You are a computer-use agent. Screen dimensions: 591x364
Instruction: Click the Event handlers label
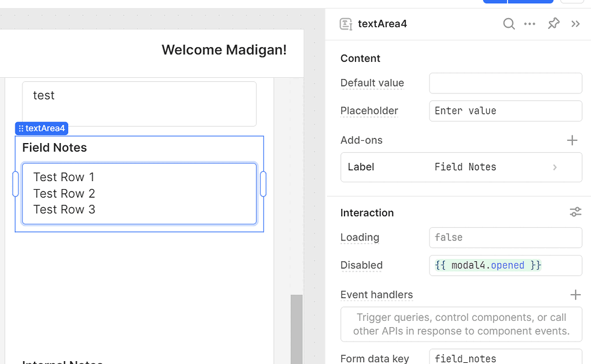[376, 295]
